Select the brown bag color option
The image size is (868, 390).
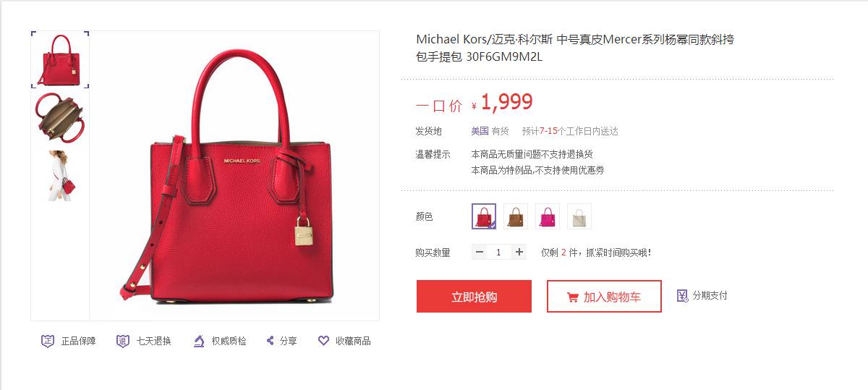pyautogui.click(x=516, y=216)
